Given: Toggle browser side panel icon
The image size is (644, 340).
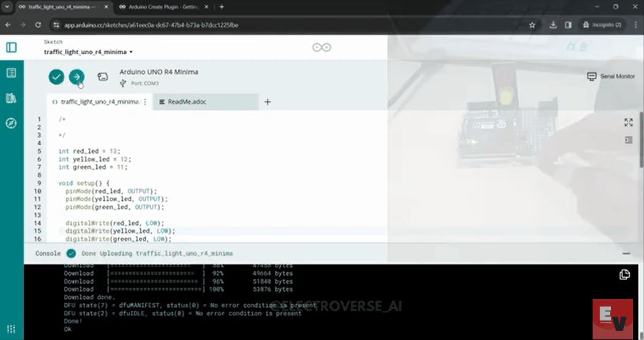Looking at the screenshot, I should 569,25.
